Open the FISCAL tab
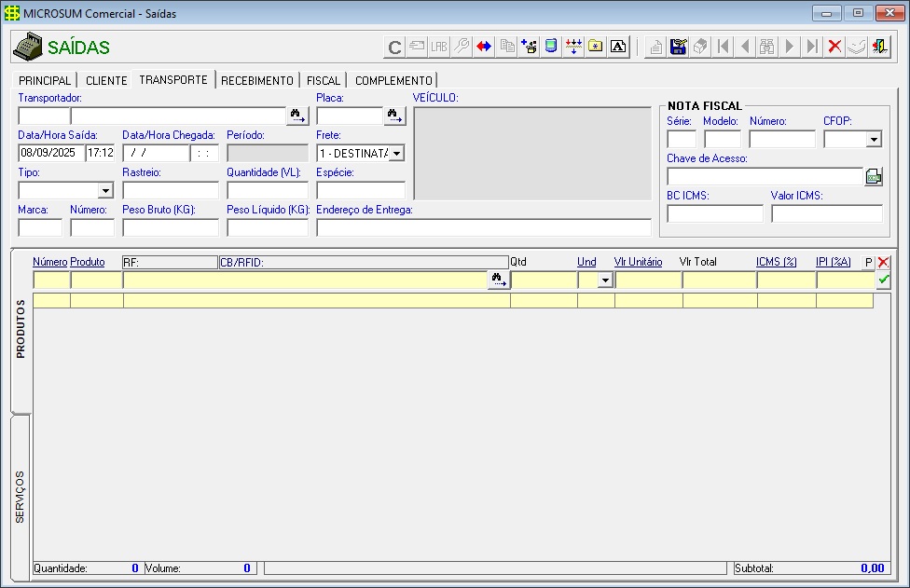The height and width of the screenshot is (588, 910). tap(324, 81)
